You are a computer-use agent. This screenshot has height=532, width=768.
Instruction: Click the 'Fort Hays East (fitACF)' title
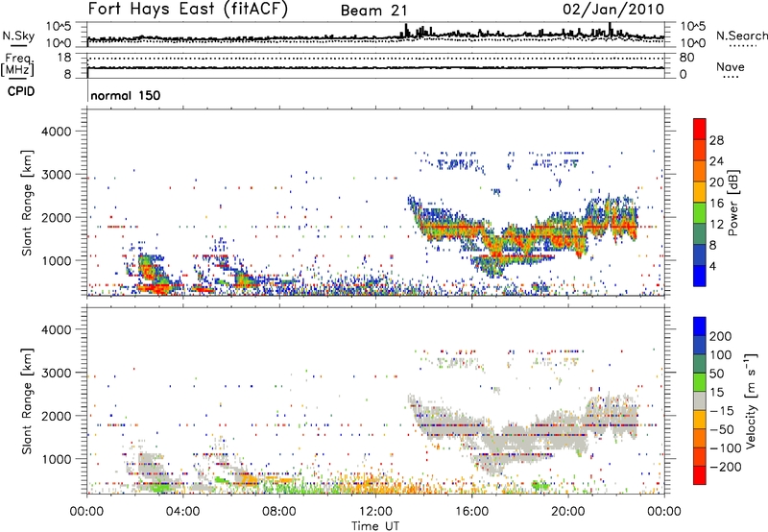187,10
